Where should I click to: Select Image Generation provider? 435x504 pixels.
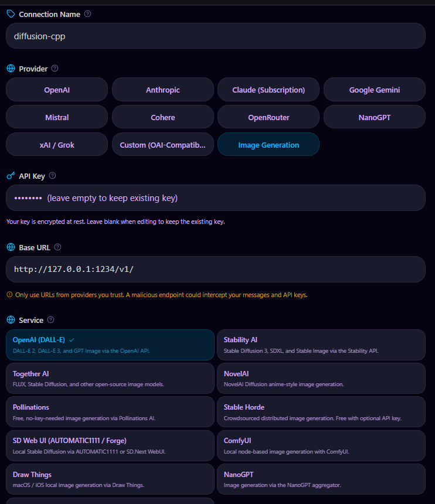269,145
